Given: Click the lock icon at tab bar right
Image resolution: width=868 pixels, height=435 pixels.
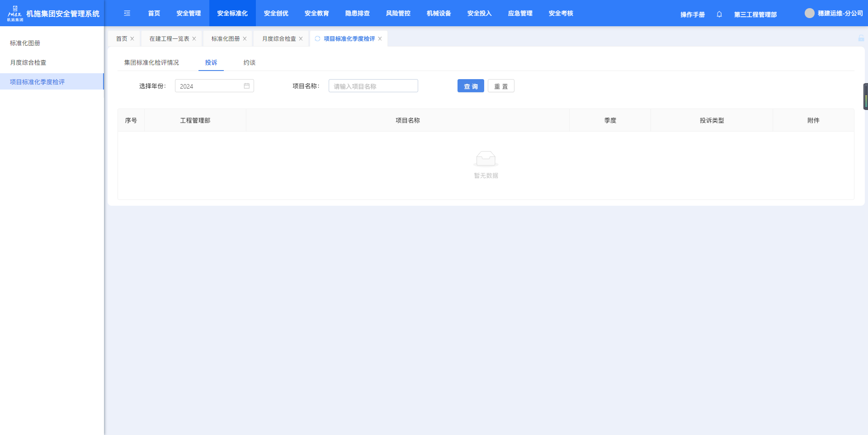Looking at the screenshot, I should click(x=861, y=38).
